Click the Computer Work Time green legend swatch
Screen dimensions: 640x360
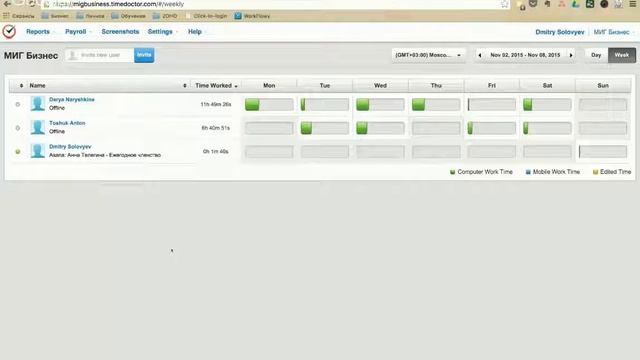point(452,172)
